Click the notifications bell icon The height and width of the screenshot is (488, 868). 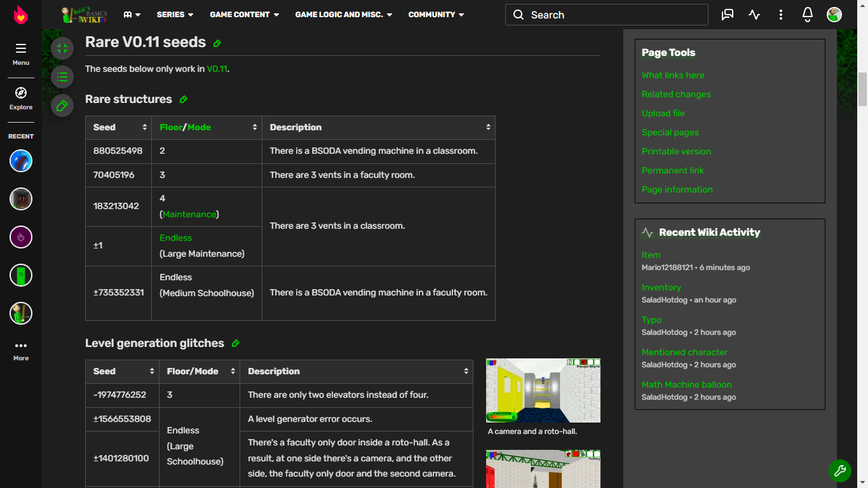click(x=808, y=15)
